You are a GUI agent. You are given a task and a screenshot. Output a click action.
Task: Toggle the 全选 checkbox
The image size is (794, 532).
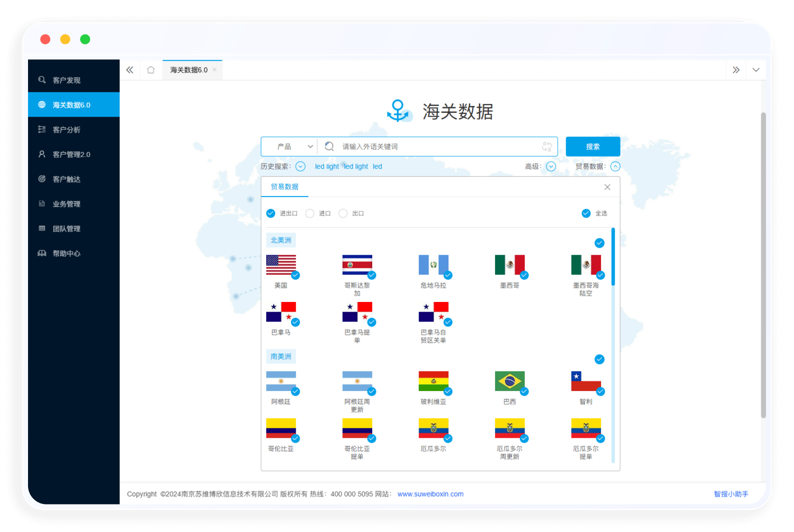click(x=586, y=213)
